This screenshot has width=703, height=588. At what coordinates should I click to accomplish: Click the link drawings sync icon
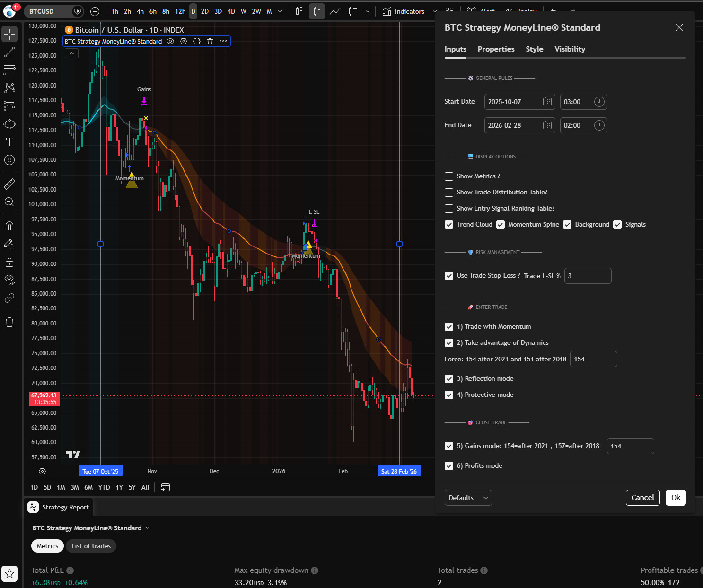pyautogui.click(x=9, y=298)
